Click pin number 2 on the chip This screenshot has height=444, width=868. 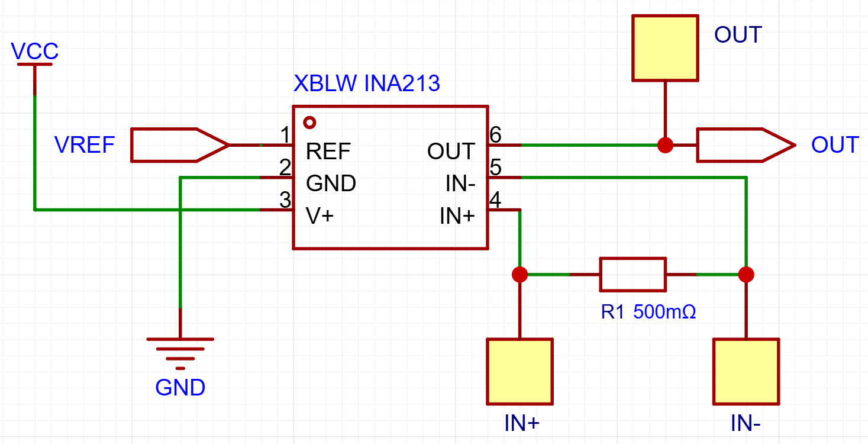285,168
